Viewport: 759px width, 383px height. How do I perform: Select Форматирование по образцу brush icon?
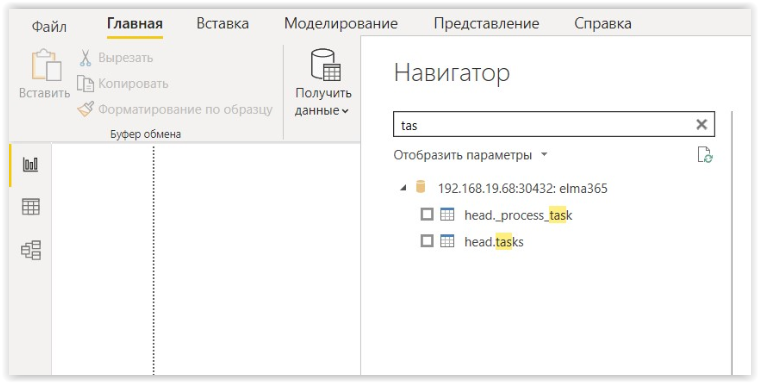point(86,109)
